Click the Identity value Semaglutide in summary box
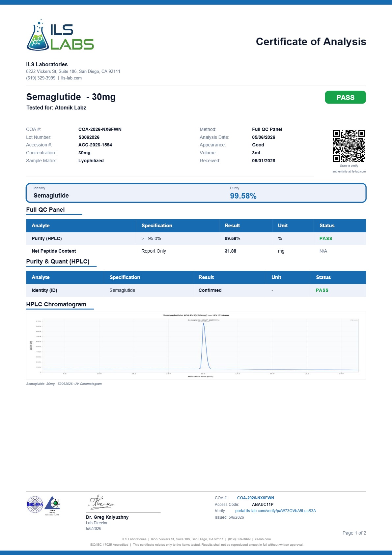This screenshot has height=555, width=392. coord(51,196)
